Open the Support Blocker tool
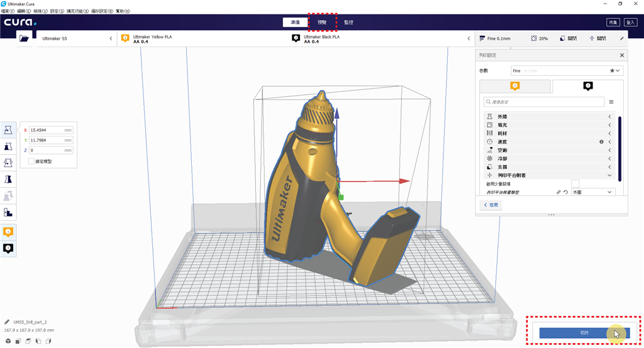 pos(9,212)
